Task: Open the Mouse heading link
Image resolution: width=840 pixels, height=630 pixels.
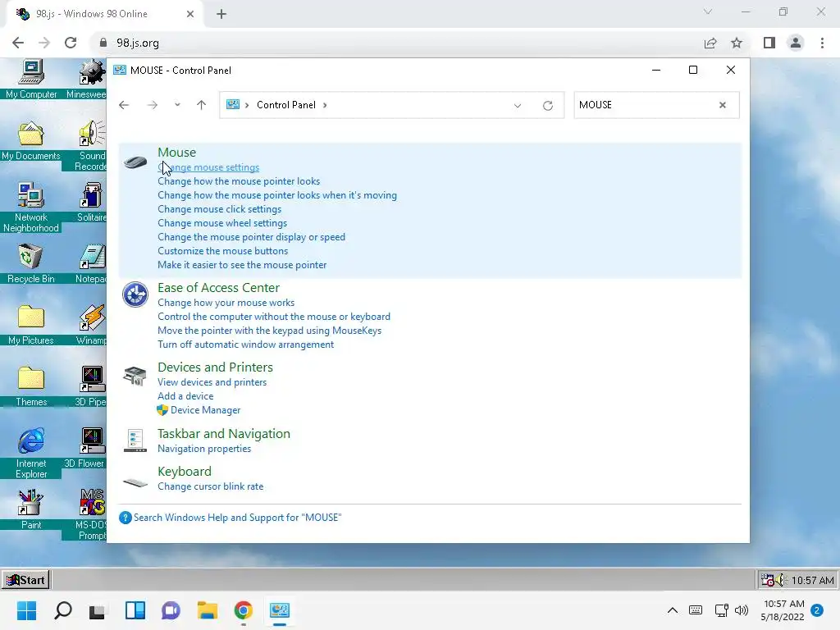Action: pyautogui.click(x=177, y=152)
